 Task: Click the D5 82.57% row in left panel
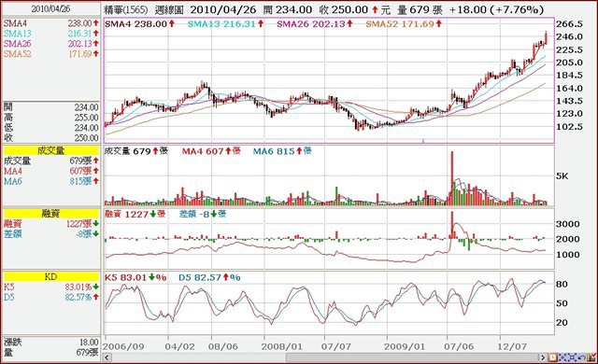pos(51,297)
